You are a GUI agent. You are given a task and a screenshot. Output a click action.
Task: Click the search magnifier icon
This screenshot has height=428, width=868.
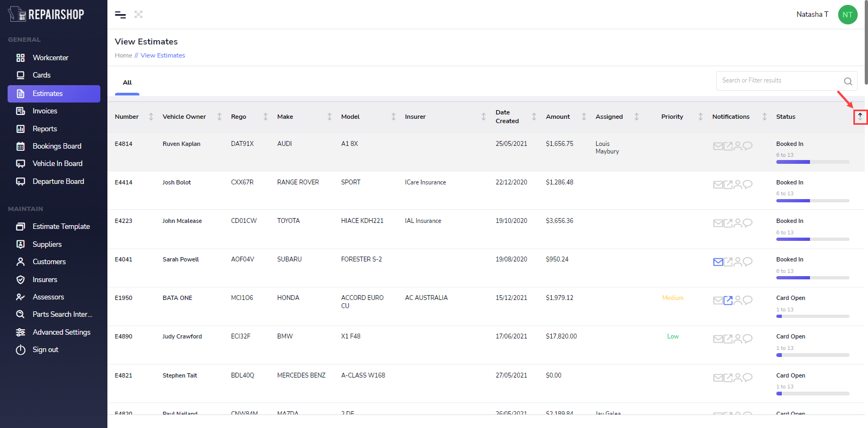(848, 81)
